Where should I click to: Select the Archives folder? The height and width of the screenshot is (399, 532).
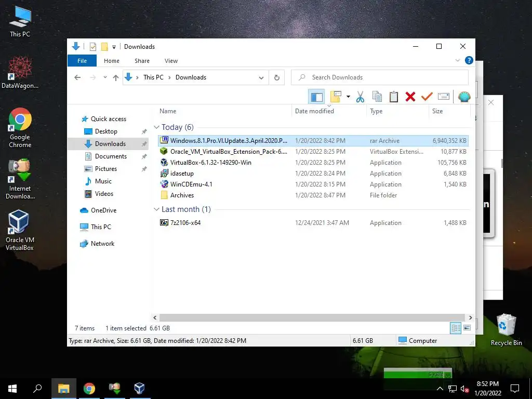[313, 195]
